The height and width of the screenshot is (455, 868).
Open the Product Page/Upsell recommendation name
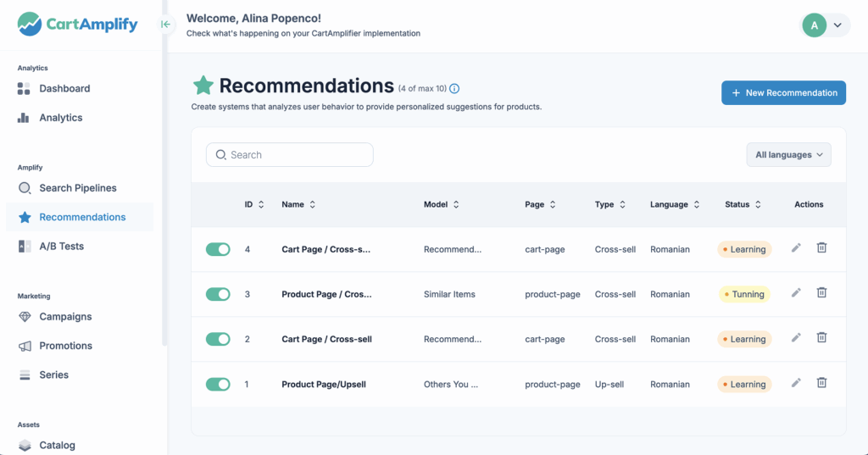pos(324,385)
